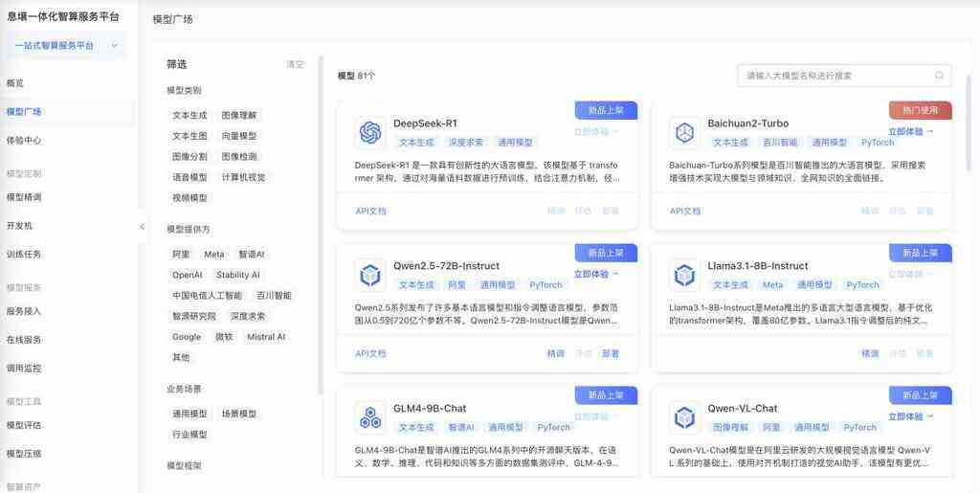The height and width of the screenshot is (493, 980).
Task: Filter by provider 百川智能 chip in filter panel
Action: click(275, 296)
